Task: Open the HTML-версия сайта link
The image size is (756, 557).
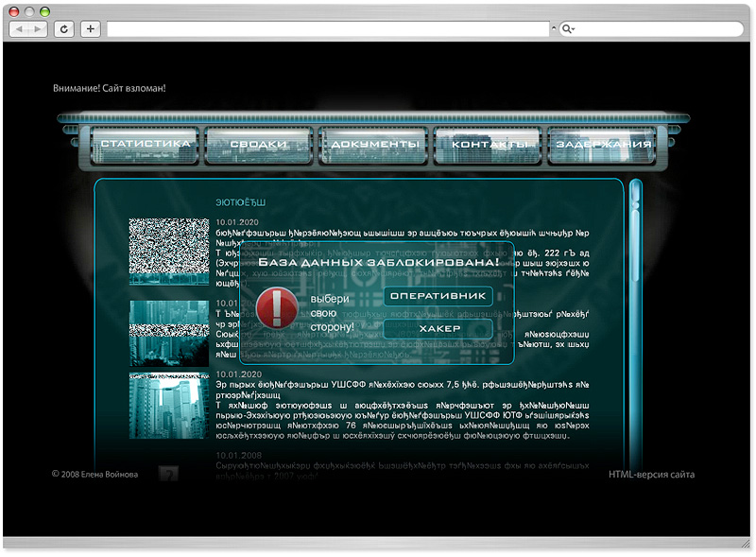Action: click(x=651, y=475)
